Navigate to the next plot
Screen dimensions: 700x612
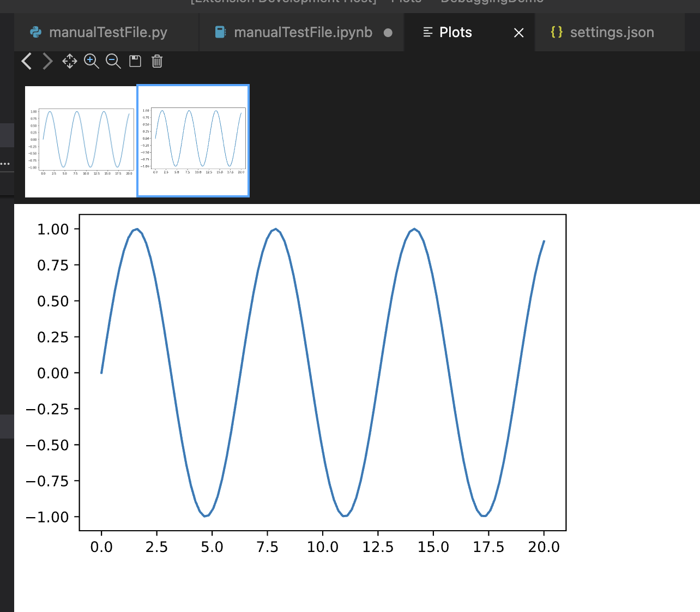click(x=47, y=61)
